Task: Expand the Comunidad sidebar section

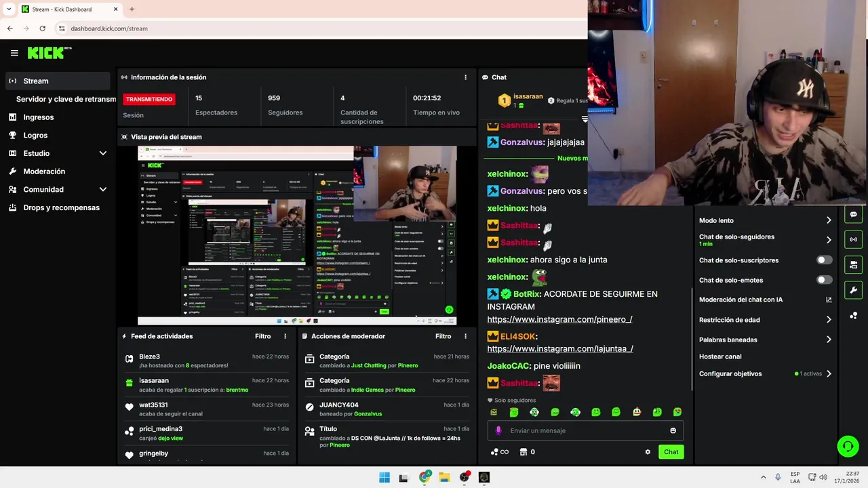Action: tap(103, 190)
